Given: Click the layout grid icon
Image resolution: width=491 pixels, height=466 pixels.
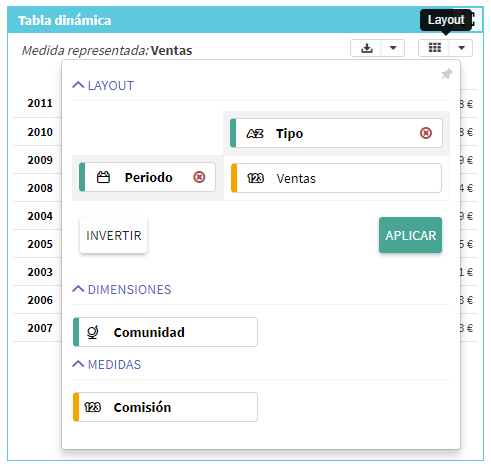Looking at the screenshot, I should (x=434, y=48).
